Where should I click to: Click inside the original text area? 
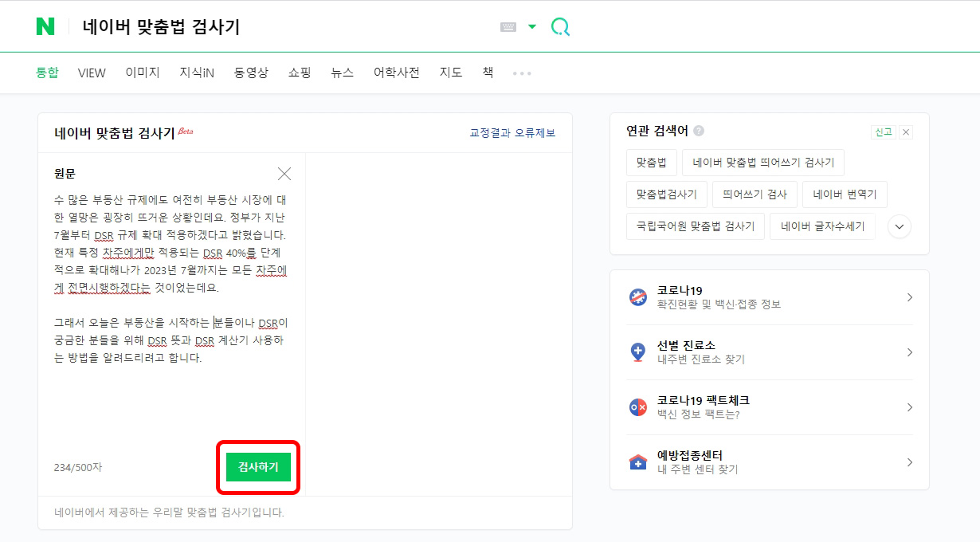[171, 279]
